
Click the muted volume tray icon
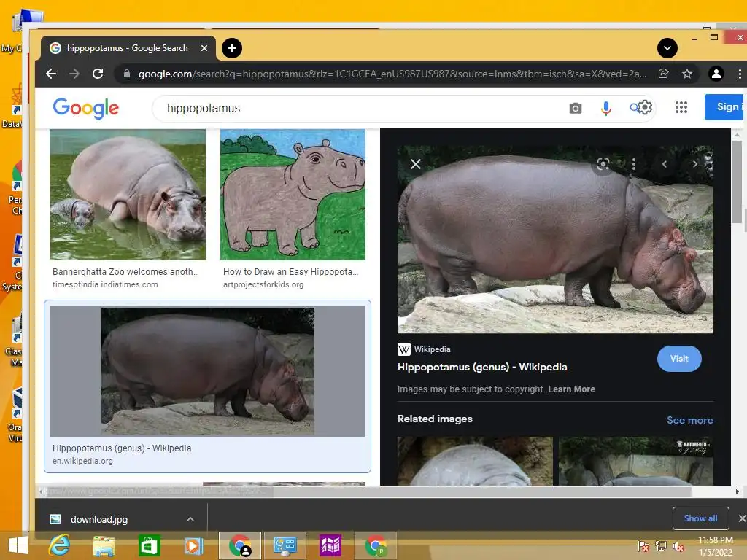678,546
